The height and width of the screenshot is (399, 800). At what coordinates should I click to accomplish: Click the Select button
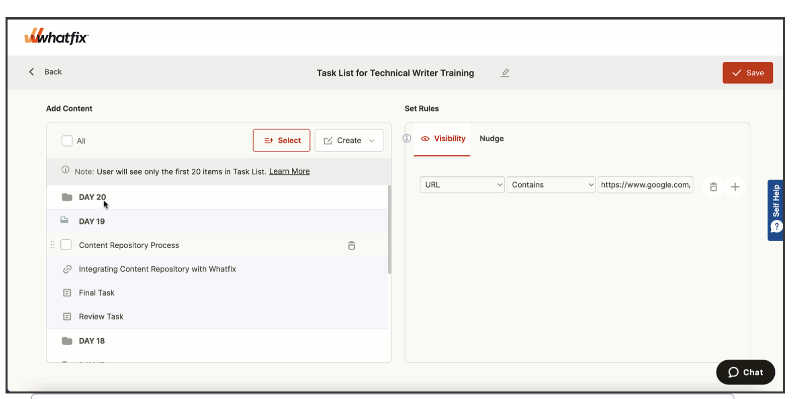click(x=282, y=140)
